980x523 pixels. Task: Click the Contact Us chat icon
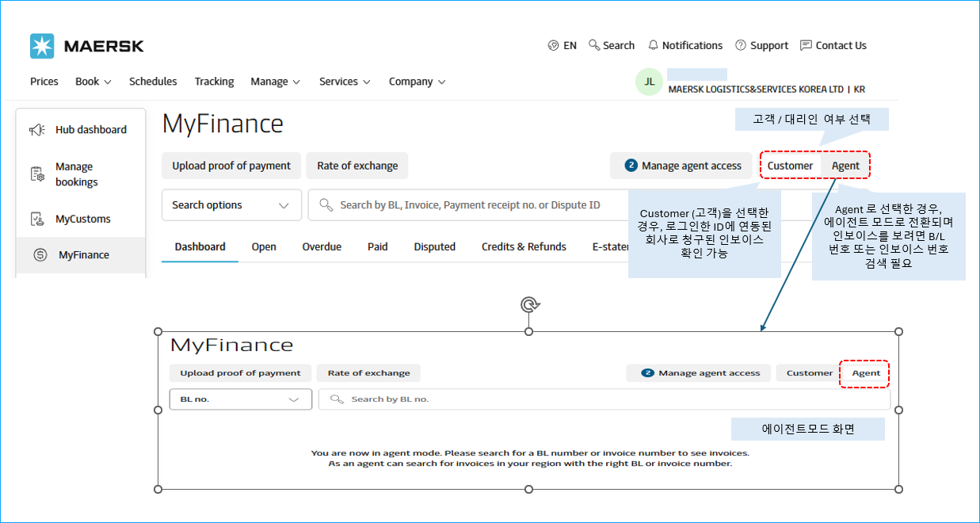coord(806,45)
